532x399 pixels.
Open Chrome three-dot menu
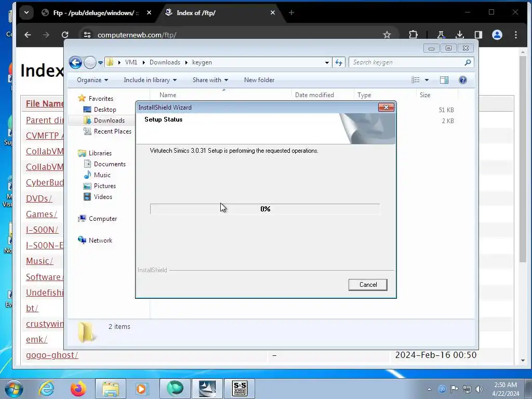(x=516, y=35)
